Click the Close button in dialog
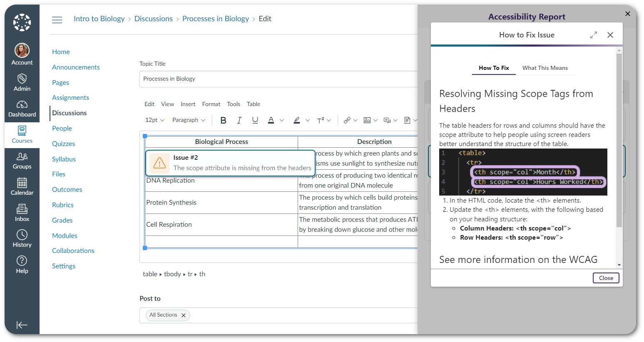Screen dimensions: 644x342 tap(606, 278)
